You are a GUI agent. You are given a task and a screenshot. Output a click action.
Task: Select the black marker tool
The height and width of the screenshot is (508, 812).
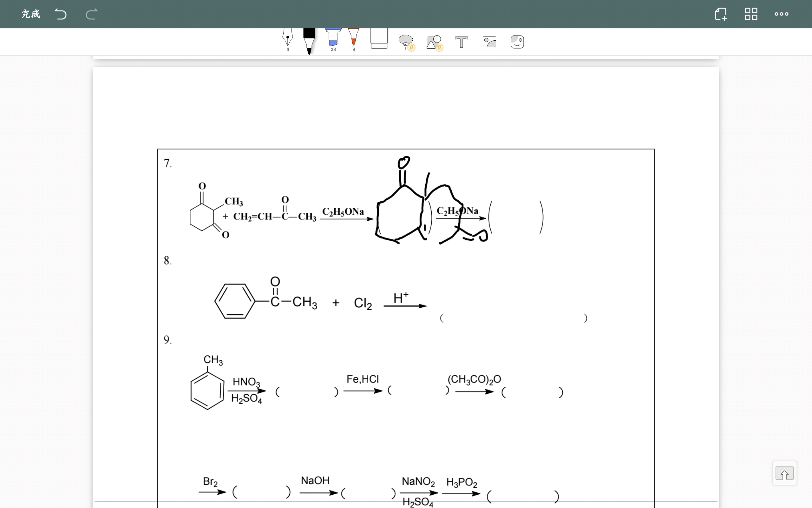(309, 41)
